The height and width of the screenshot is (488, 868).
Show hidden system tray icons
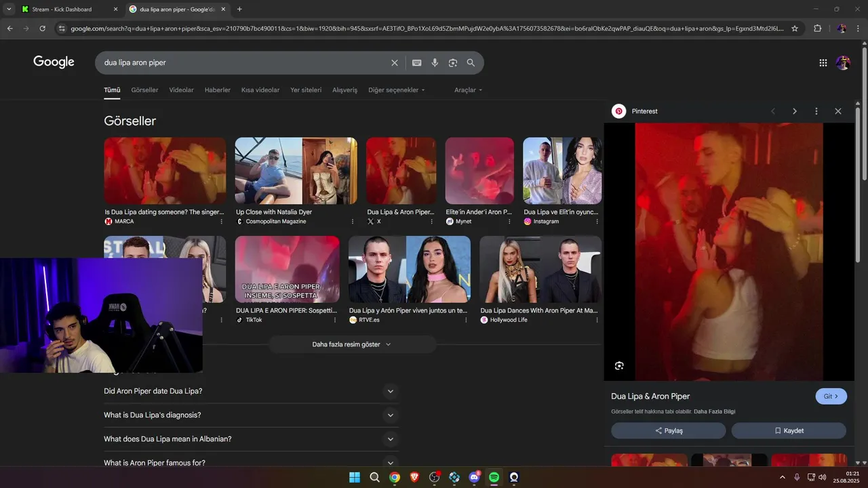coord(782,477)
